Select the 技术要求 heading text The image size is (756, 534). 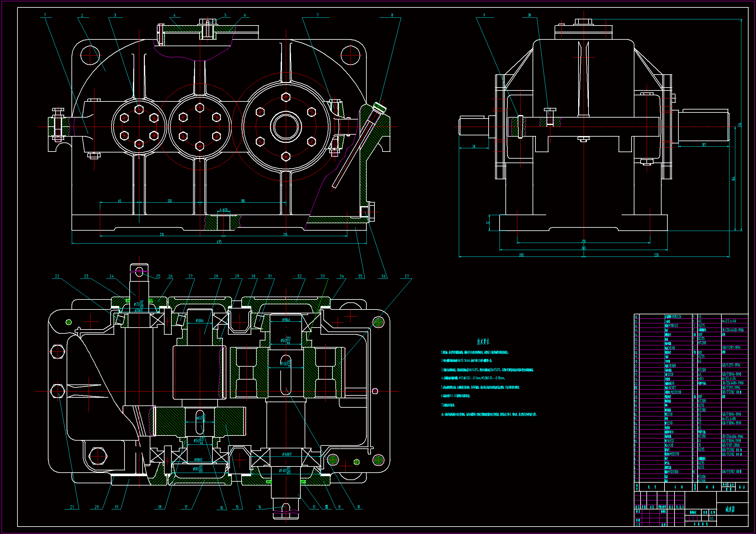pyautogui.click(x=483, y=342)
